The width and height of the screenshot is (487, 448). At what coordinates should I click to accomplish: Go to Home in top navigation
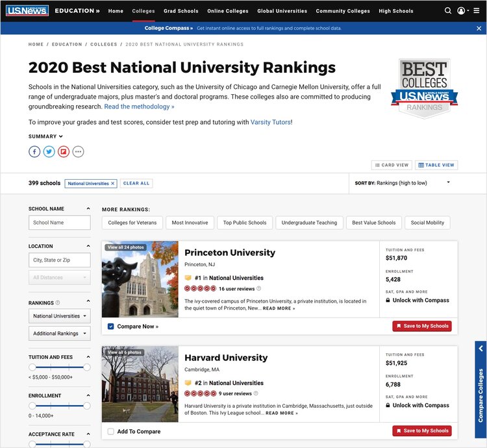116,11
